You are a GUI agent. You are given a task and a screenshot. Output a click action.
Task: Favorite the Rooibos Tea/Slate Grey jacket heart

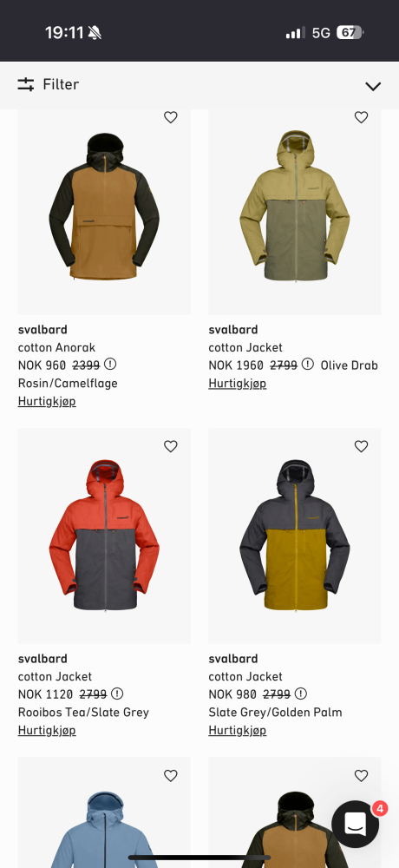(171, 446)
